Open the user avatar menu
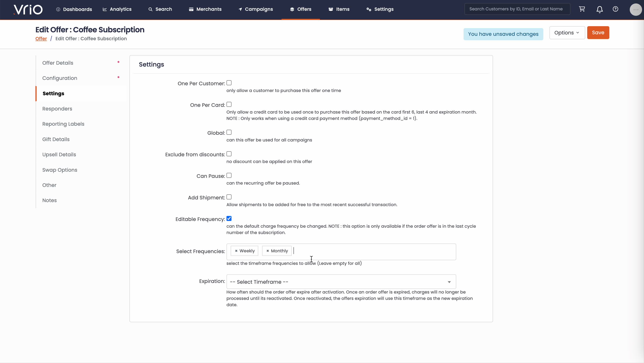This screenshot has width=644, height=363. 636,9
